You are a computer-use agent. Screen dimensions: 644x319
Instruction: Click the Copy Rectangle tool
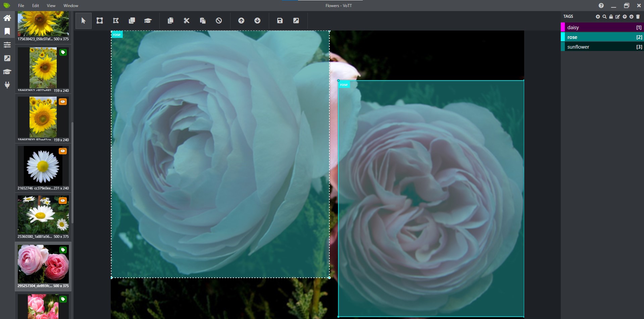(132, 21)
